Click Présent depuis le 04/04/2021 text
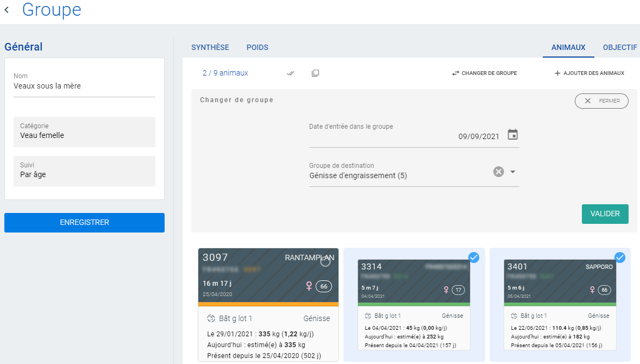 [x=410, y=345]
